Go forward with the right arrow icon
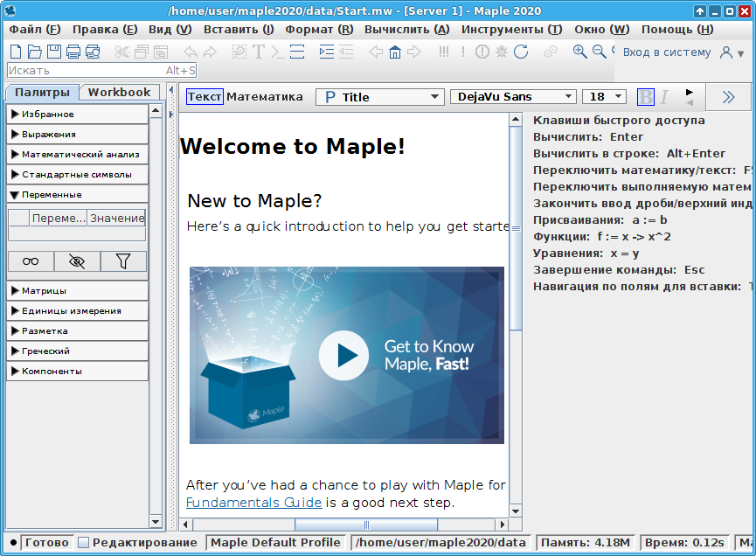This screenshot has width=756, height=556. 414,52
